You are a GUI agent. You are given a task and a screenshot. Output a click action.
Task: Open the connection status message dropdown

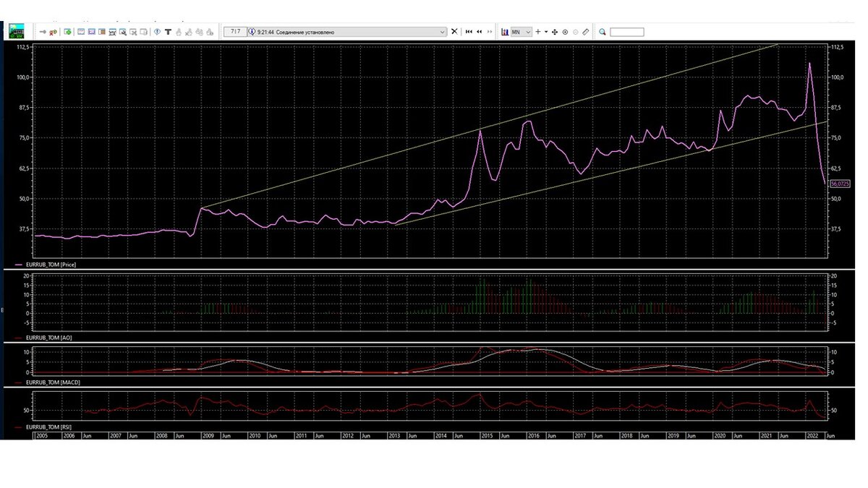(x=443, y=32)
